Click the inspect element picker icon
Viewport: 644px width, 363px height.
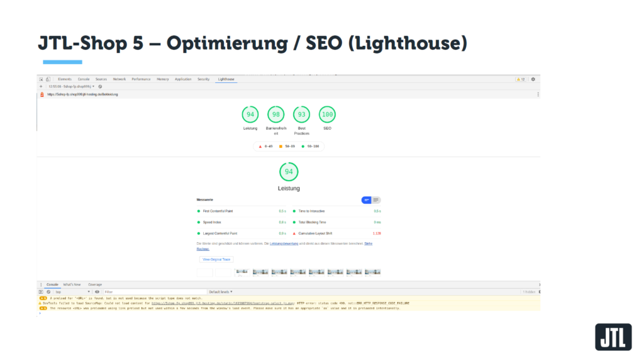coord(42,79)
